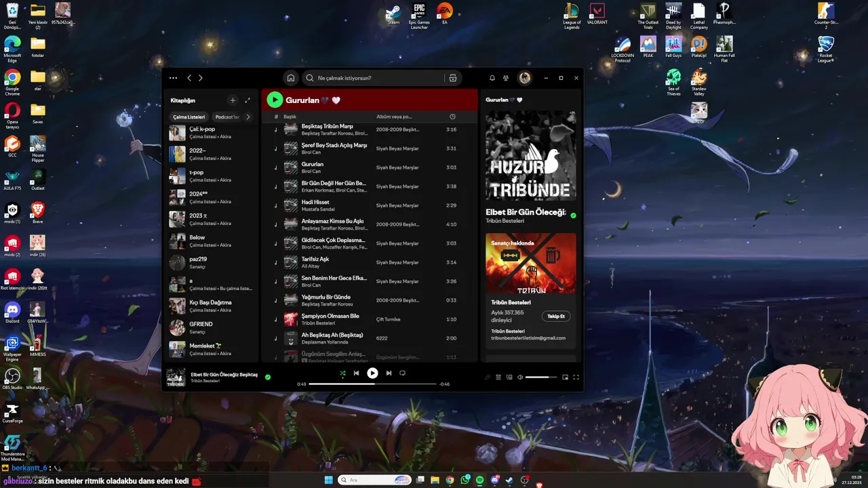The image size is (868, 488).
Task: Mute with the volume speaker icon
Action: pos(520,377)
